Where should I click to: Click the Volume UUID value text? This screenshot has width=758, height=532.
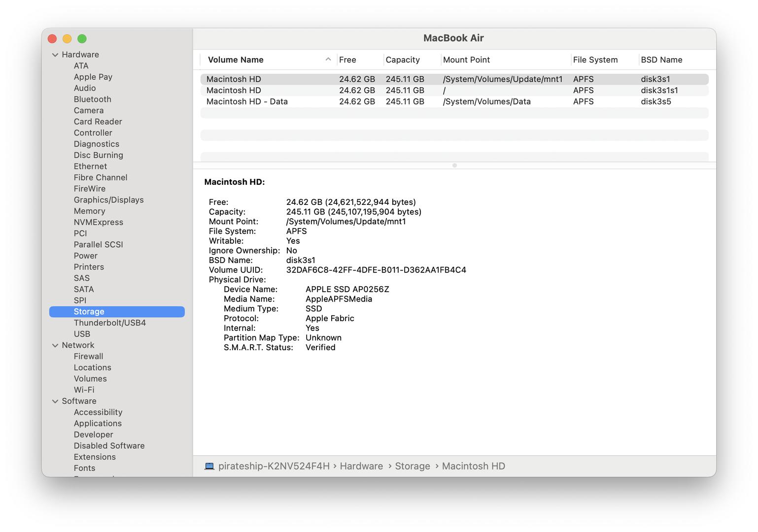tap(376, 270)
